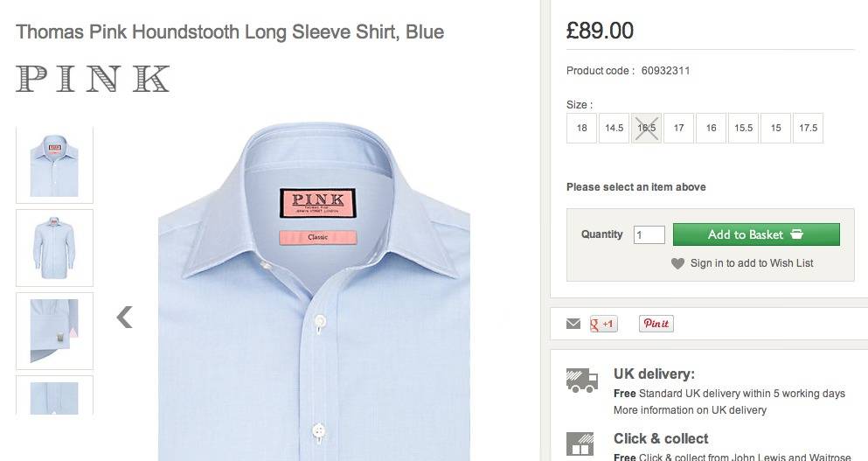Screen dimensions: 868x461
Task: Open Sign in to add to Wish List
Action: coord(752,263)
